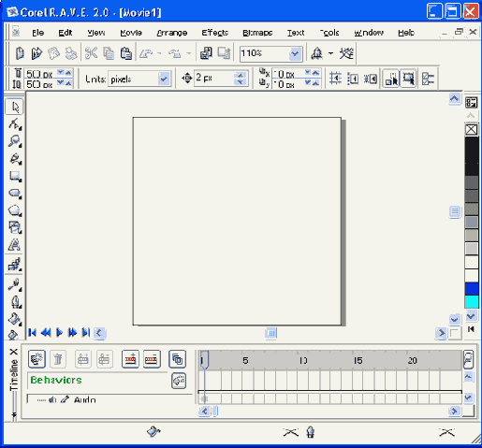Open the Effects menu
This screenshot has height=448, width=482.
coord(214,33)
